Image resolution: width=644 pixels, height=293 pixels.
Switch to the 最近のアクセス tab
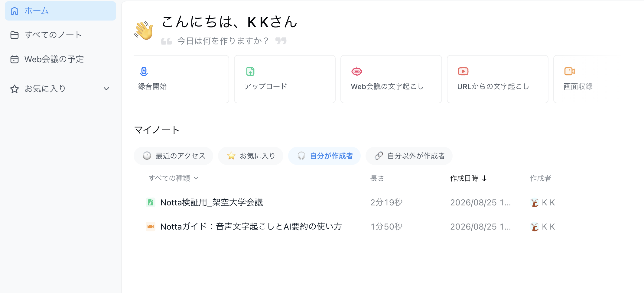[x=174, y=156]
